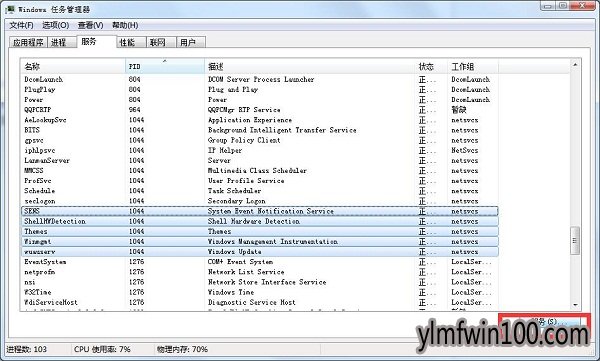Sort by the 工作组 column header
The image size is (600, 361).
click(x=473, y=67)
